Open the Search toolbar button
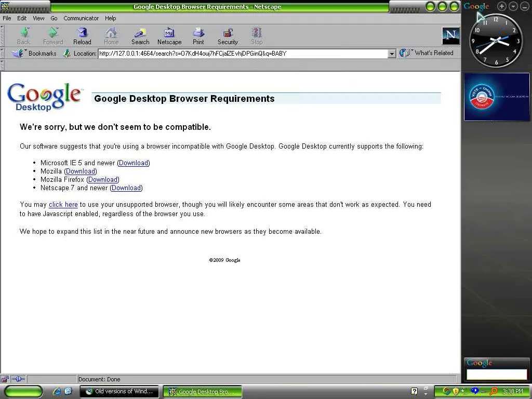 (140, 36)
